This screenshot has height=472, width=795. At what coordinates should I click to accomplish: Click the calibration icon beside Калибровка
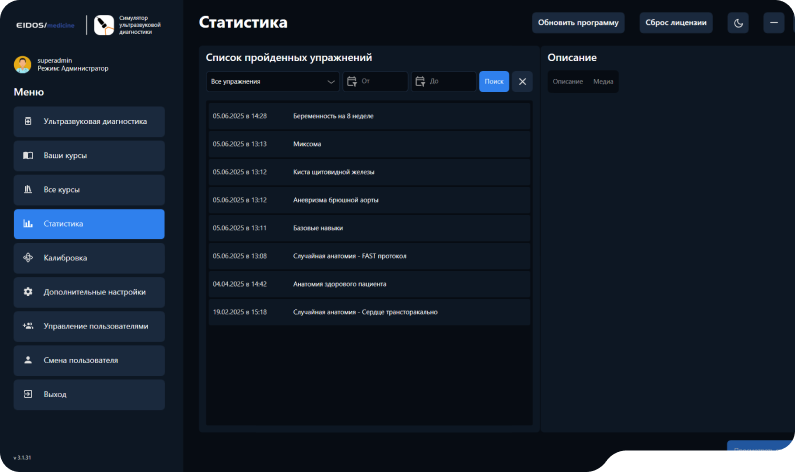[28, 258]
